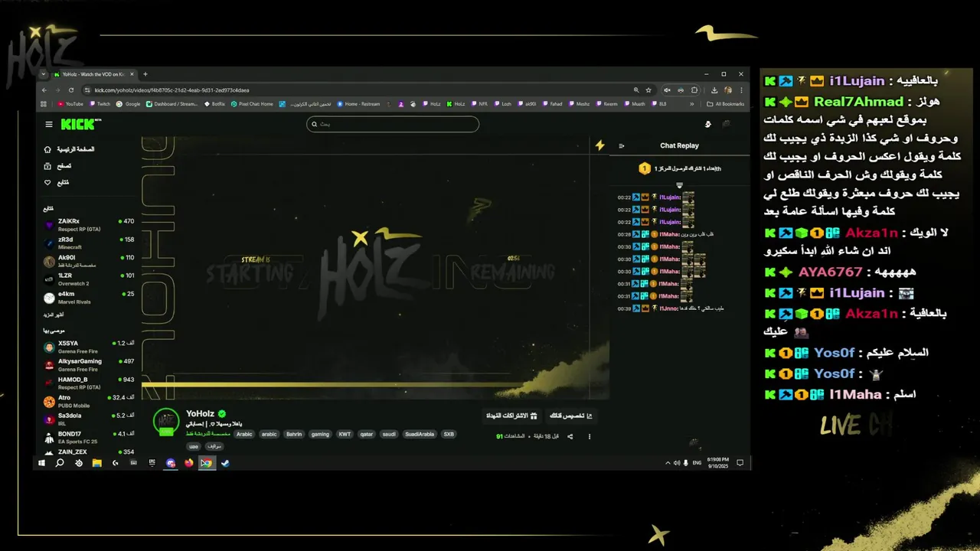This screenshot has height=551, width=980.
Task: Open File Explorer from taskbar
Action: point(97,463)
